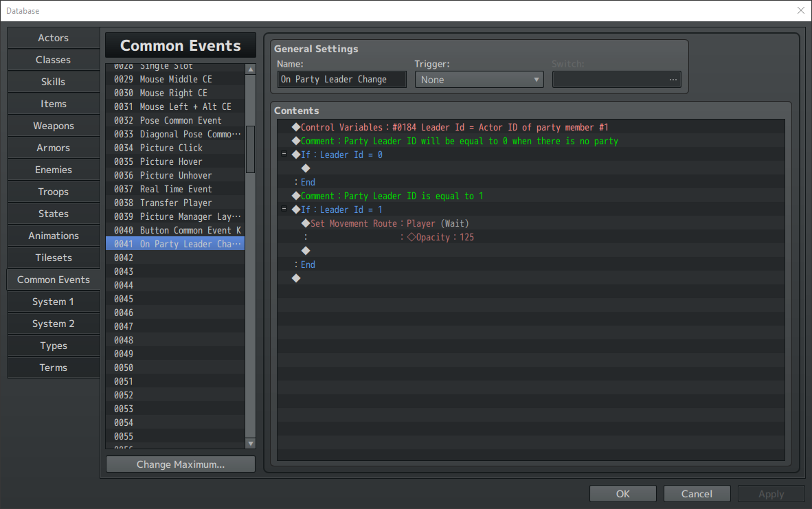Select the Opacity : 125 route line
Image resolution: width=812 pixels, height=509 pixels.
(x=531, y=237)
